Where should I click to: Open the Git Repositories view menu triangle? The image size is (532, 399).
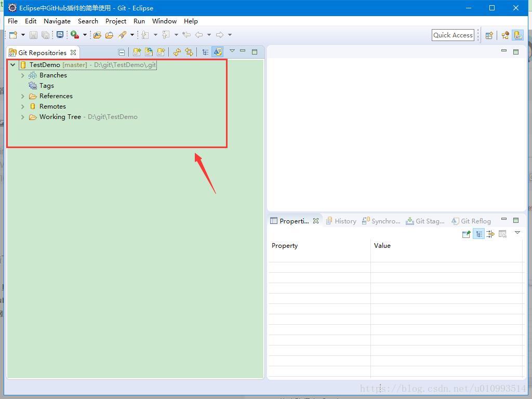pos(232,51)
